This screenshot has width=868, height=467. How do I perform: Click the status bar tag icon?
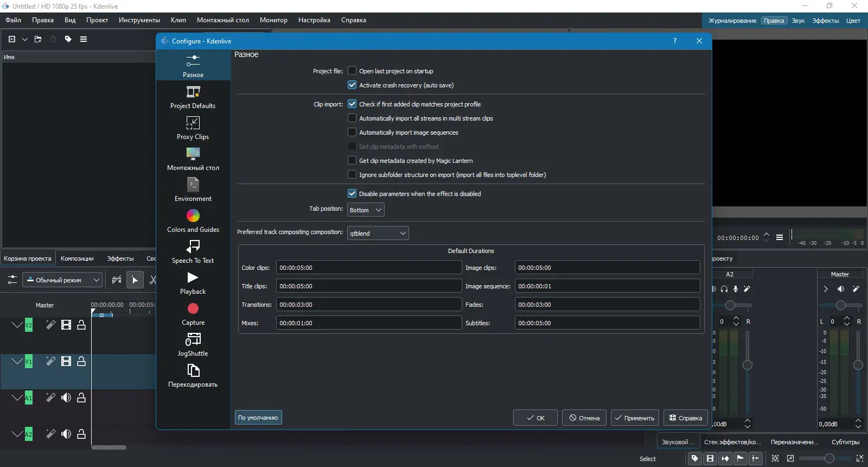[x=695, y=458]
